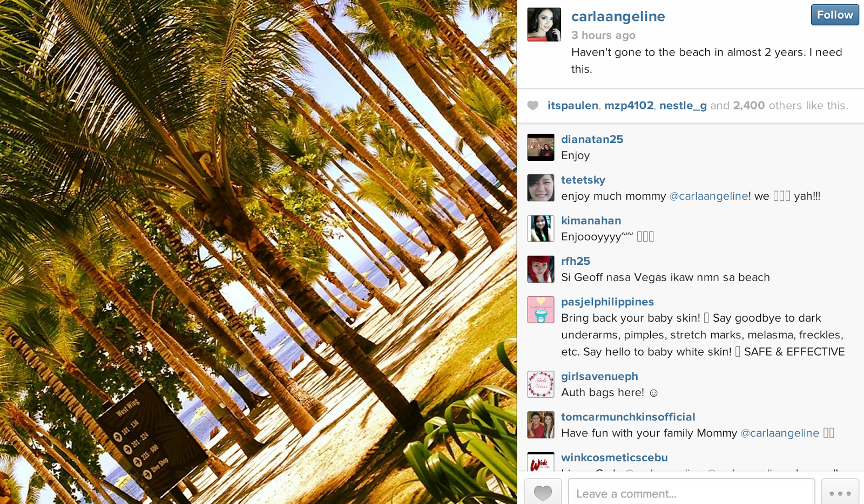Open @carlaangeline mention in tetetsky's comment

tap(709, 196)
